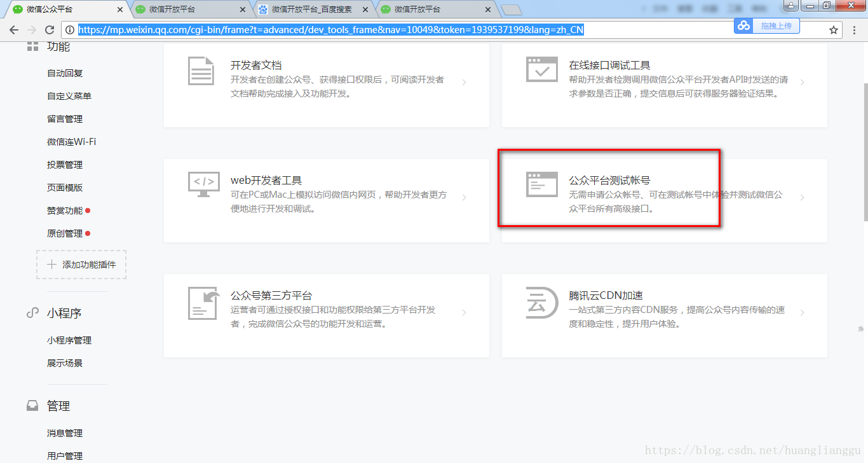Open 自定义菜单 in sidebar
The width and height of the screenshot is (868, 463).
pos(69,96)
